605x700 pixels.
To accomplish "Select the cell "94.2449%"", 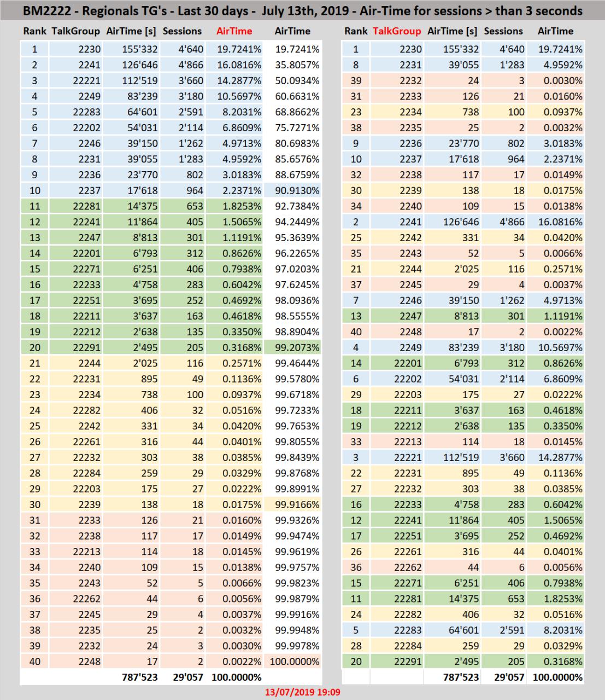I will pos(293,222).
